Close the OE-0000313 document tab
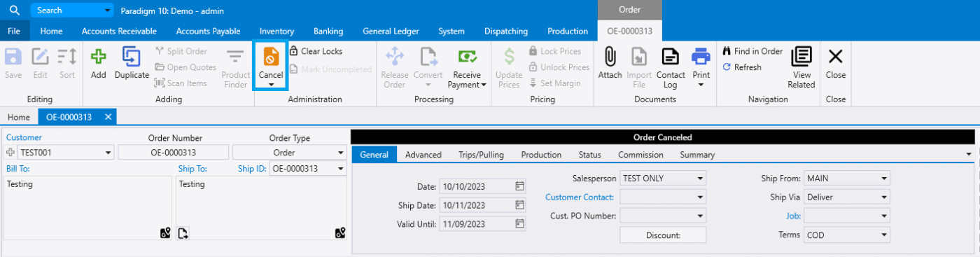Screen dimensions: 980x257 (x=108, y=117)
